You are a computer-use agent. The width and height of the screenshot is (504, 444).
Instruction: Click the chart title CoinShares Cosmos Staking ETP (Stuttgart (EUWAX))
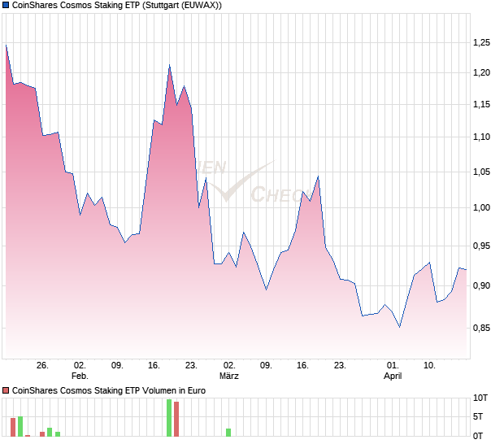[x=117, y=5]
